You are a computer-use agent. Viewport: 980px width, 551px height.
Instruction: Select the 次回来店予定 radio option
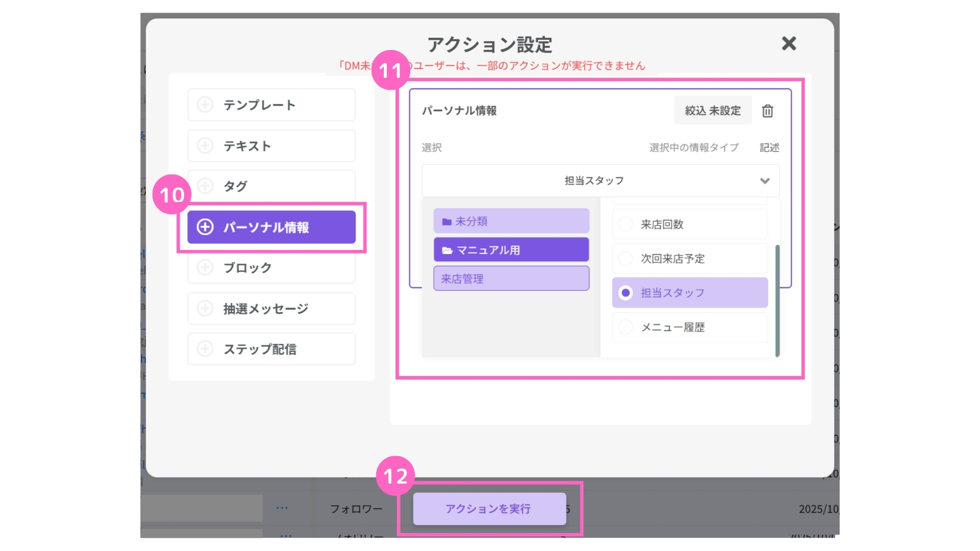tap(625, 259)
